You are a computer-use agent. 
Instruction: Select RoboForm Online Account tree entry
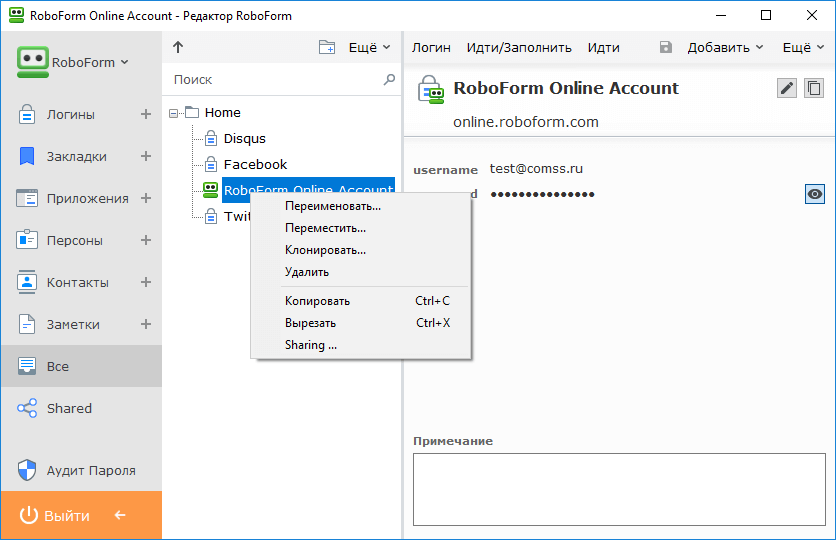308,190
